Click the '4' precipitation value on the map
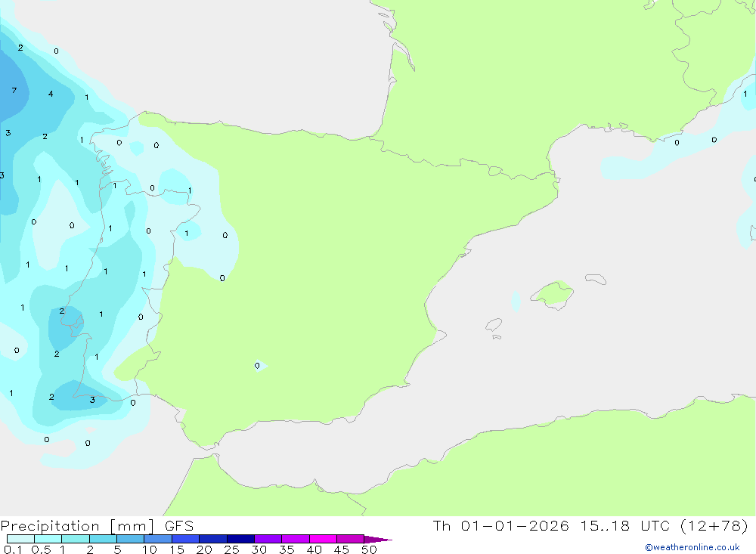This screenshot has width=756, height=554. (x=51, y=94)
